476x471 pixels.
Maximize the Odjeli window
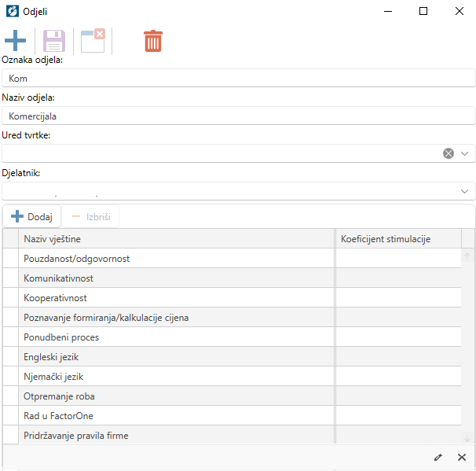pyautogui.click(x=423, y=11)
